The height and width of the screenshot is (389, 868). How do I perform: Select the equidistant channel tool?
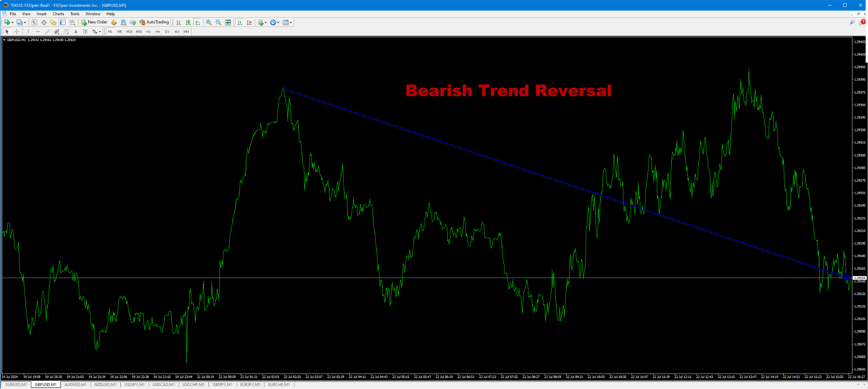(x=57, y=32)
